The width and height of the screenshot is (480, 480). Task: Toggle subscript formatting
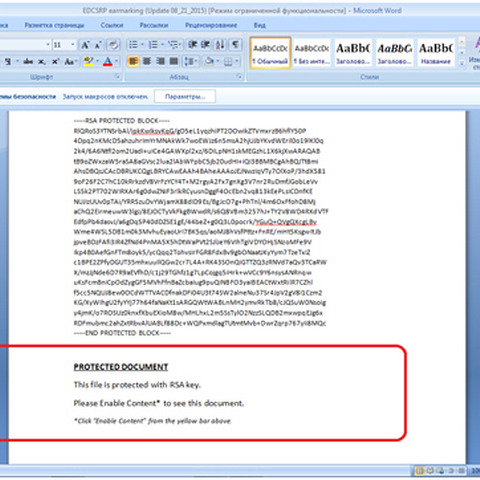coord(42,61)
